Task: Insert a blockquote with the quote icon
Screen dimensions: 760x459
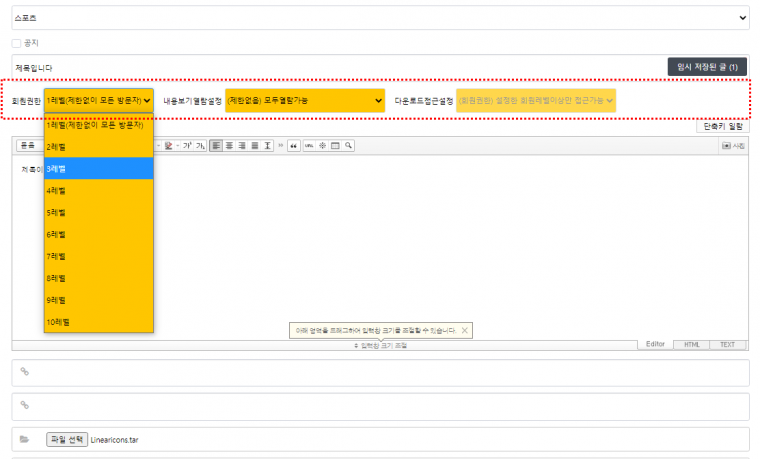Action: click(x=294, y=146)
